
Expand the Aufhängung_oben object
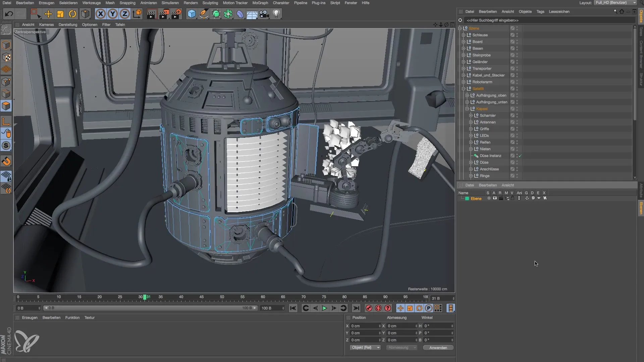pos(467,95)
